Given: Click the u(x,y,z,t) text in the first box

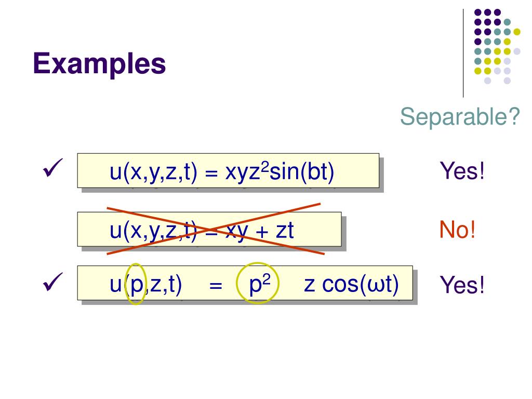Looking at the screenshot, I should (153, 172).
